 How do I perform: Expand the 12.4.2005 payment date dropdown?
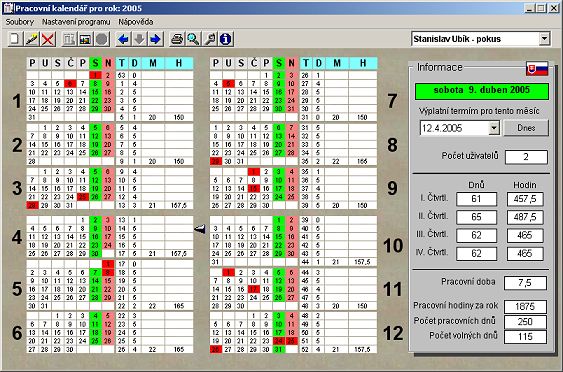494,128
